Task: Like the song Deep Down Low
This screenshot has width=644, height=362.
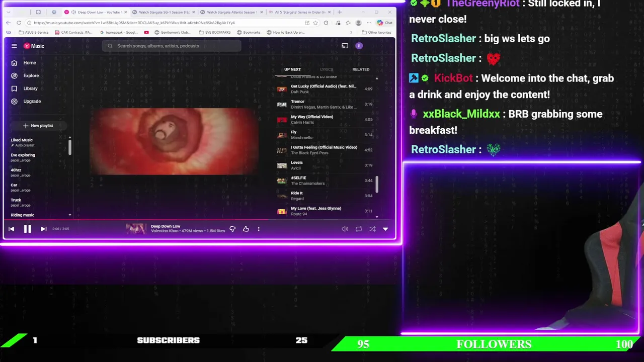Action: (x=246, y=229)
